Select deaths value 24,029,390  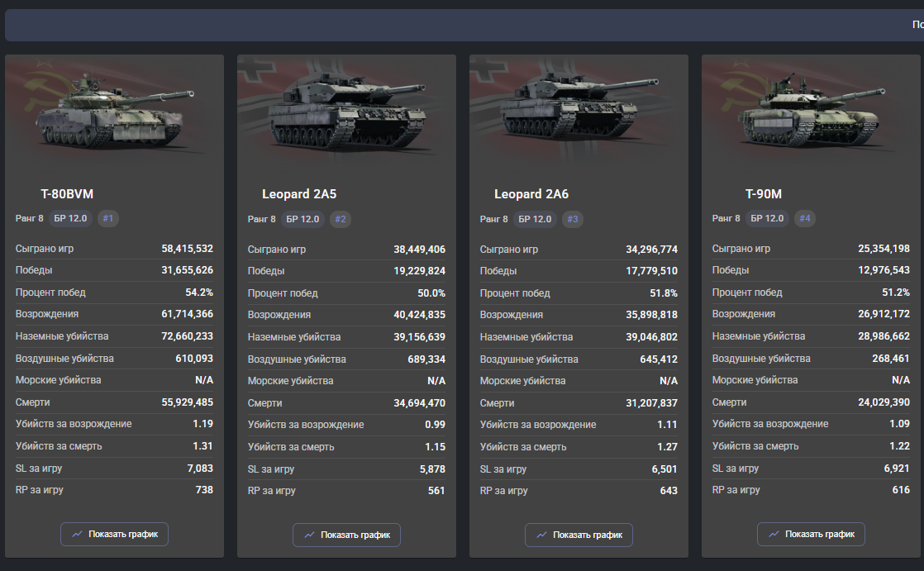pyautogui.click(x=884, y=402)
